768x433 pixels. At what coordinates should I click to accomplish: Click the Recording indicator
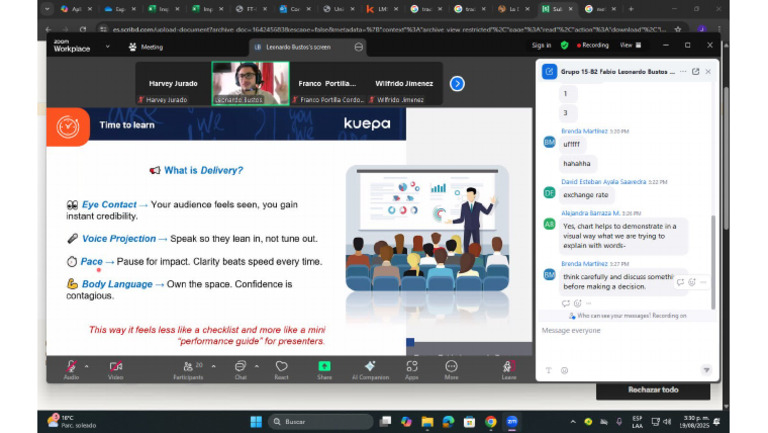(593, 45)
